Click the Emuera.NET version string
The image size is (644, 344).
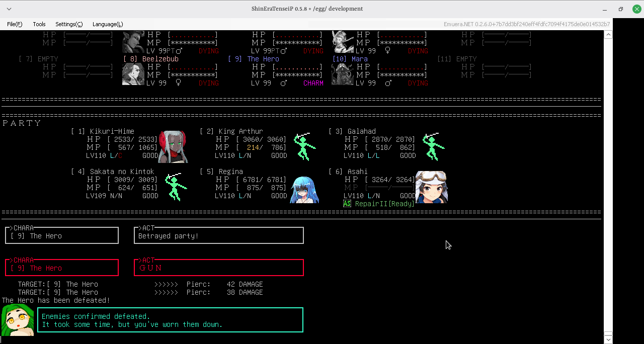coord(527,24)
